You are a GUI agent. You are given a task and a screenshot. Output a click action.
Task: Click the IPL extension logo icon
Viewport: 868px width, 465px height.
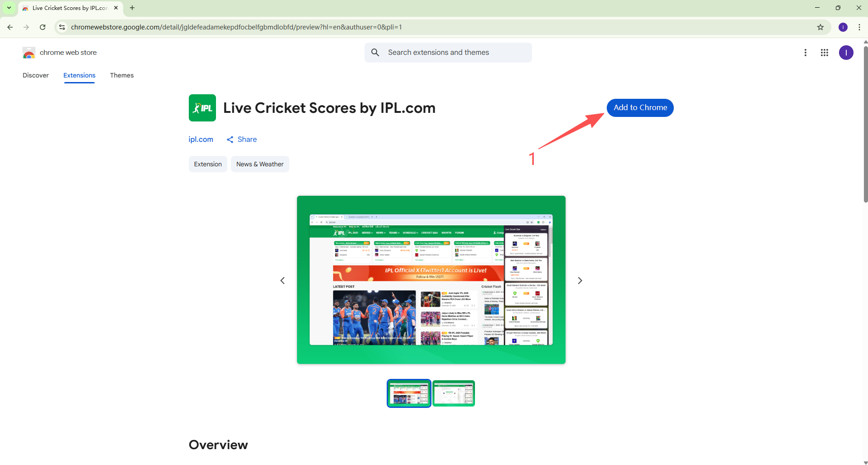click(202, 108)
